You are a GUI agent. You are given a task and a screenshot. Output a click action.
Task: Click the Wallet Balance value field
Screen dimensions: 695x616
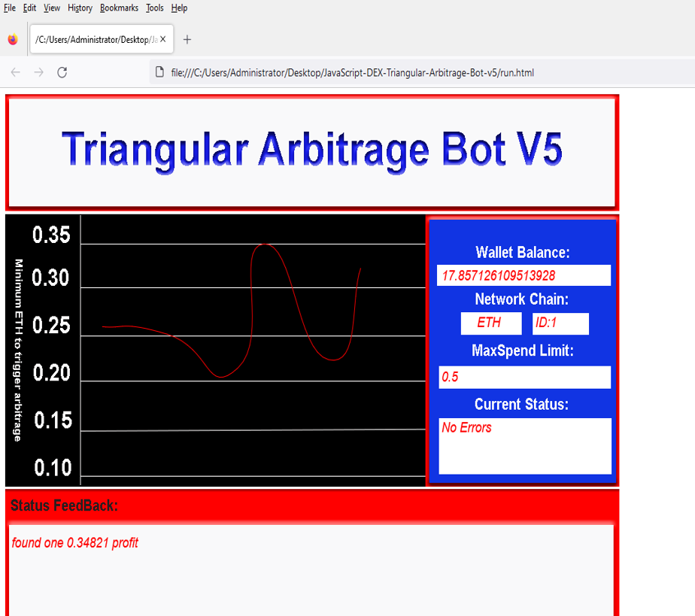click(x=524, y=275)
